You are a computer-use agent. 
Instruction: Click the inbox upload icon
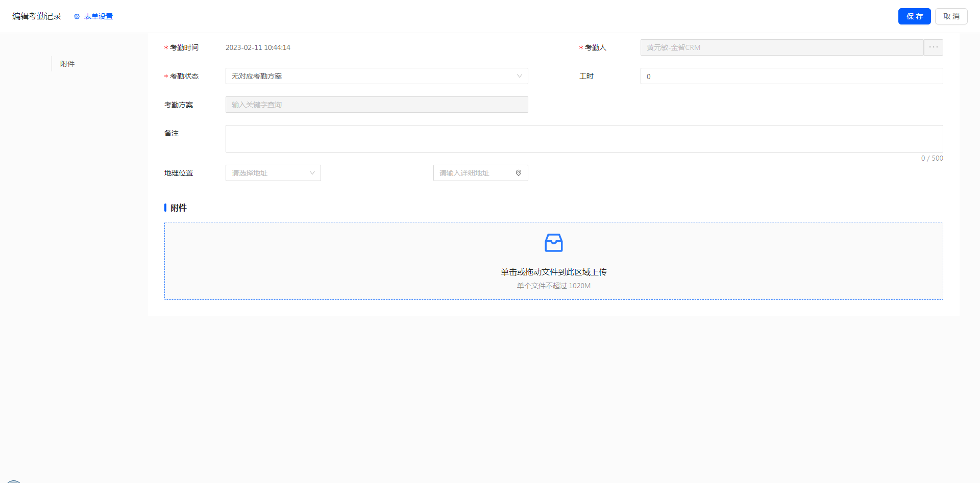[x=554, y=243]
